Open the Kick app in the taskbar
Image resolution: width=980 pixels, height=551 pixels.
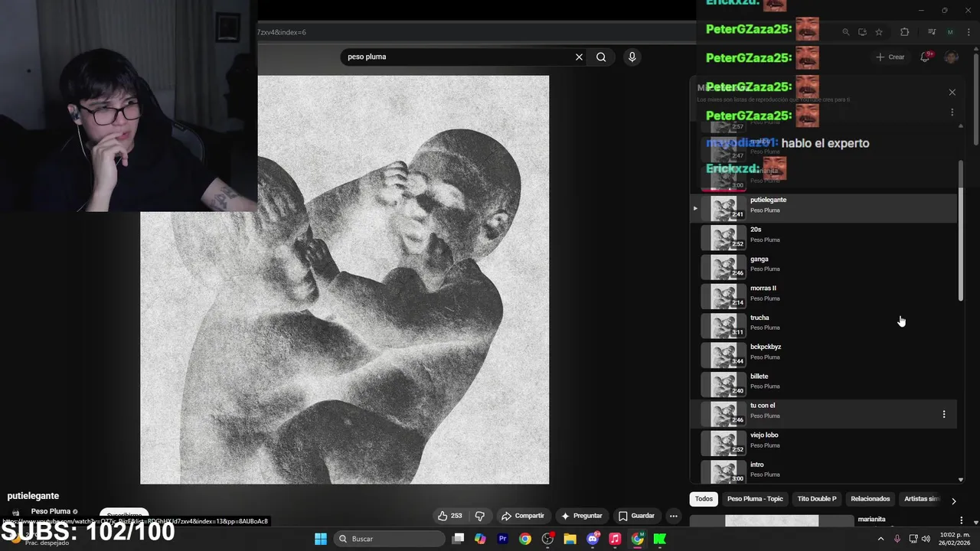[x=660, y=539]
